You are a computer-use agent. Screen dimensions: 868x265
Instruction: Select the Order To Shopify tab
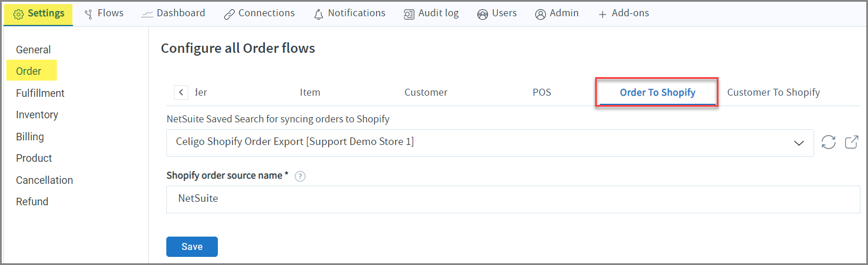[x=658, y=92]
